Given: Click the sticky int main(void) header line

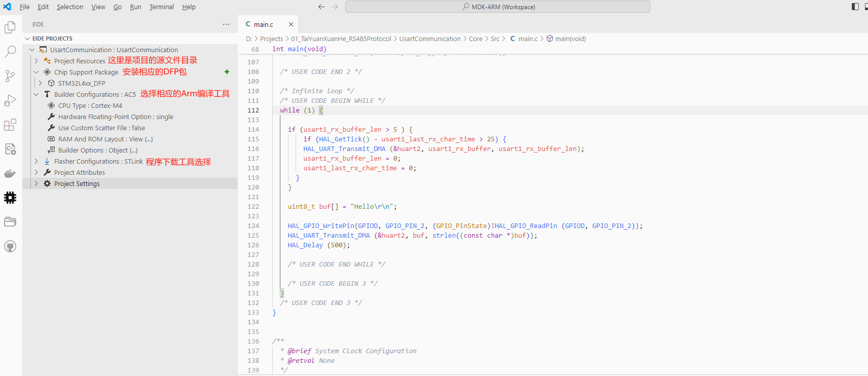Looking at the screenshot, I should click(x=299, y=49).
